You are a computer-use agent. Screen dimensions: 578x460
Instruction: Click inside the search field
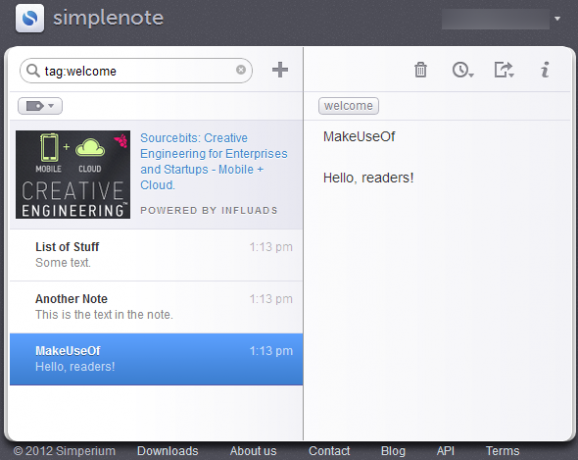136,70
